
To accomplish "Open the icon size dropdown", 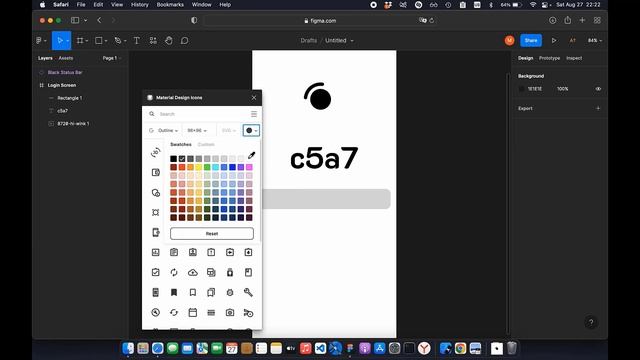I will (197, 130).
